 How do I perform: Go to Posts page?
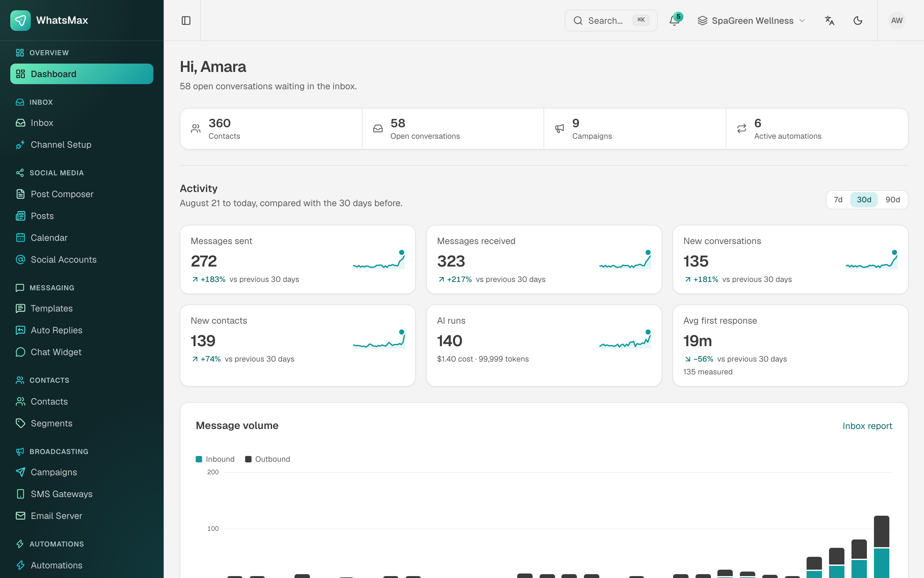click(82, 215)
